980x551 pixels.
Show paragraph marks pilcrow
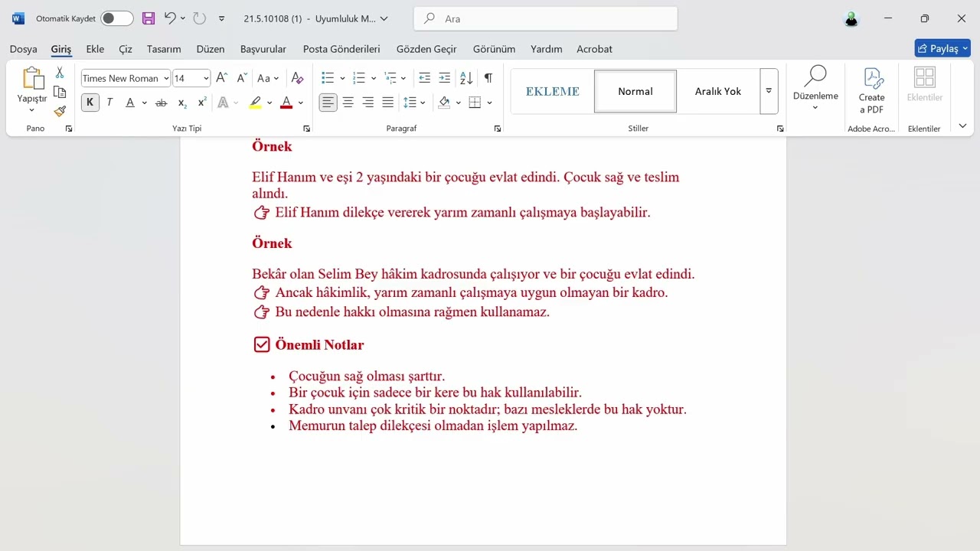[488, 78]
